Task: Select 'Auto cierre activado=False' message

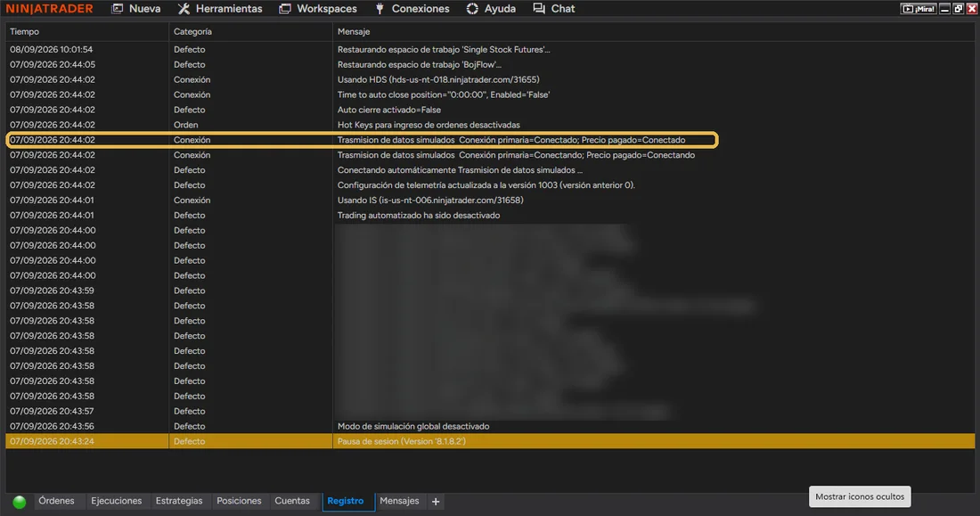Action: (x=388, y=110)
